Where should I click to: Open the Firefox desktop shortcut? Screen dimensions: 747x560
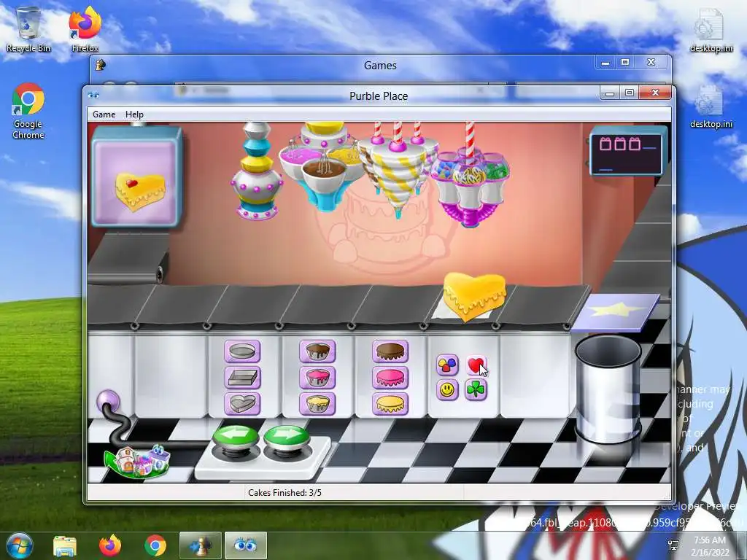click(x=85, y=29)
